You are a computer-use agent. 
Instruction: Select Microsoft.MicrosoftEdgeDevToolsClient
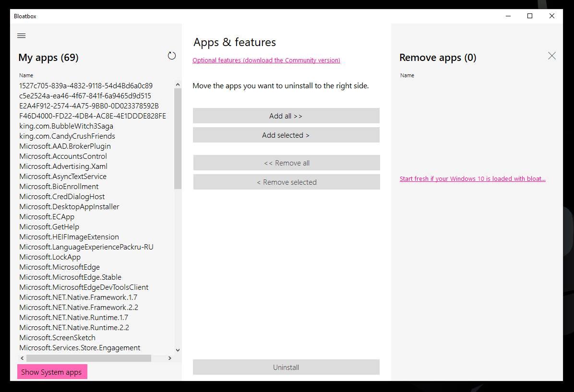[84, 287]
